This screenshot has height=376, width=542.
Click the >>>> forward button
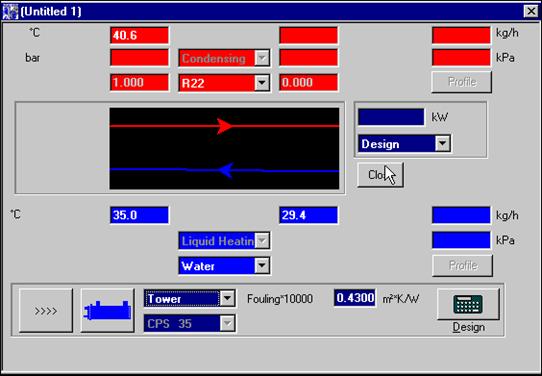coord(46,310)
